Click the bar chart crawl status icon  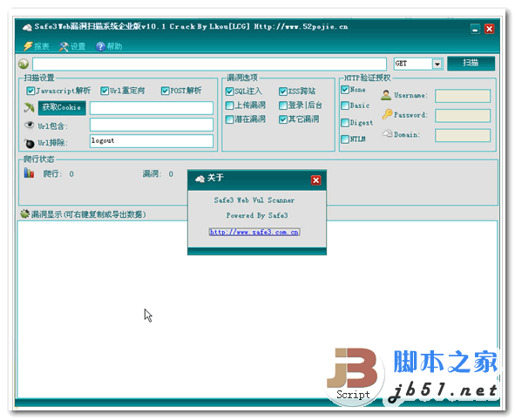[x=29, y=173]
